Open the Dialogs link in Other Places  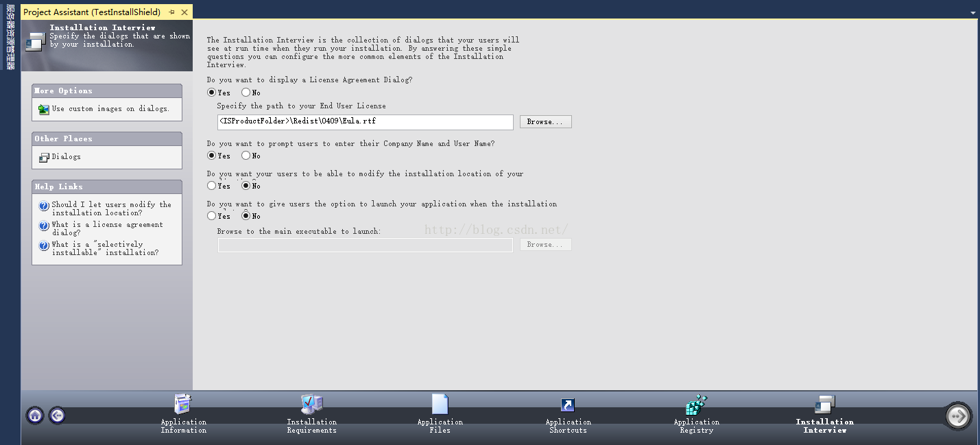(67, 157)
